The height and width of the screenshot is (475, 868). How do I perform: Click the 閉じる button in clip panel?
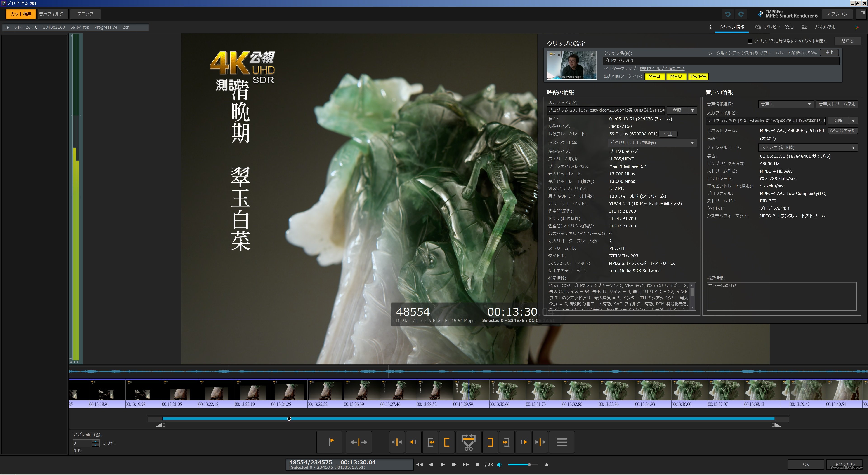[847, 41]
